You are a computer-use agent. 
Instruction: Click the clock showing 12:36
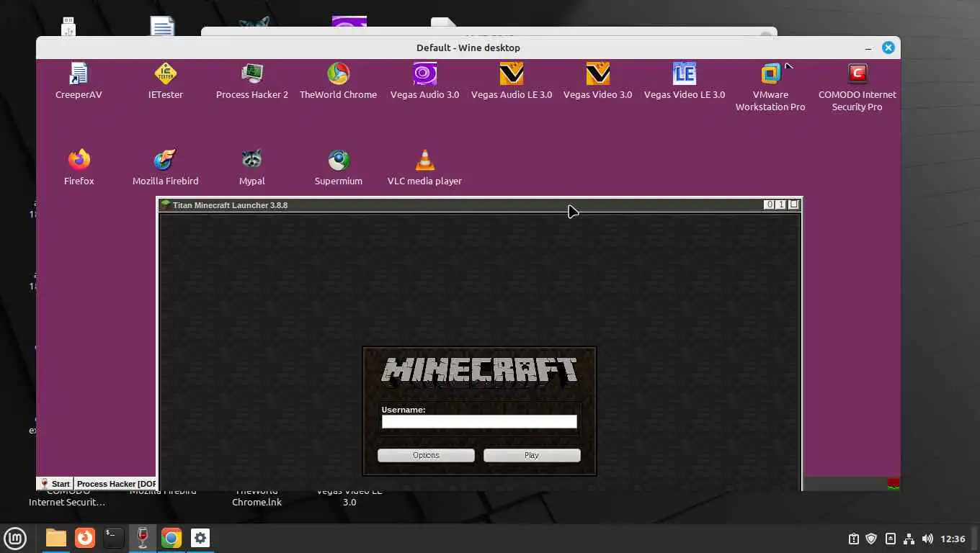(953, 539)
